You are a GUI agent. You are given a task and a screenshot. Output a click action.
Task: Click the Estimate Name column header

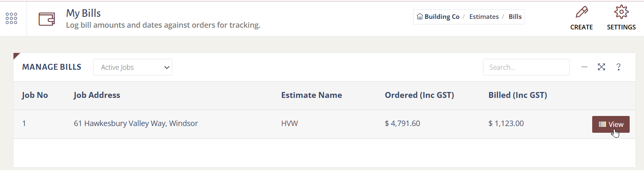[311, 95]
